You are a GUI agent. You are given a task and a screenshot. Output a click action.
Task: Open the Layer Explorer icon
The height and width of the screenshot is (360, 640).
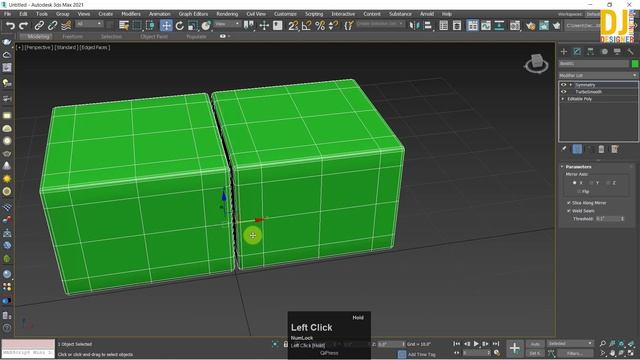click(457, 26)
